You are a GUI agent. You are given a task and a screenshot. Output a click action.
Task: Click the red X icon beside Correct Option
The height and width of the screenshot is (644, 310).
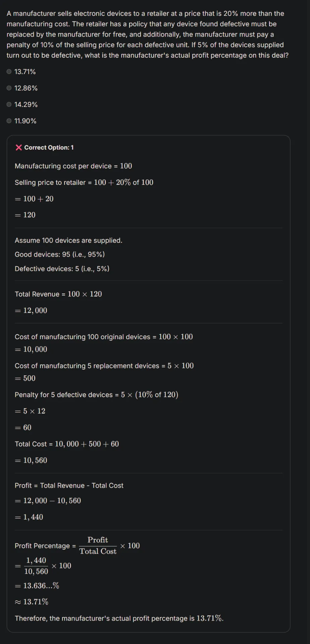[x=19, y=147]
